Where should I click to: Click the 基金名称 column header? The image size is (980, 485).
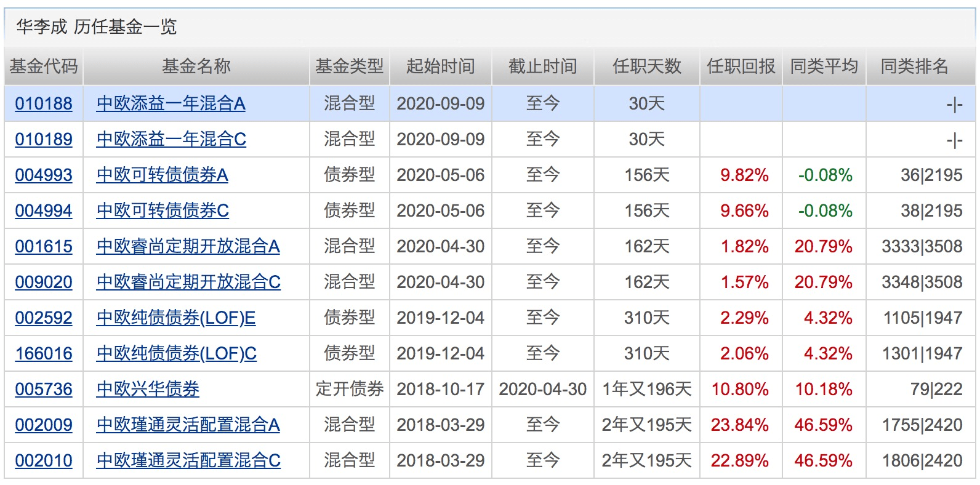point(196,66)
